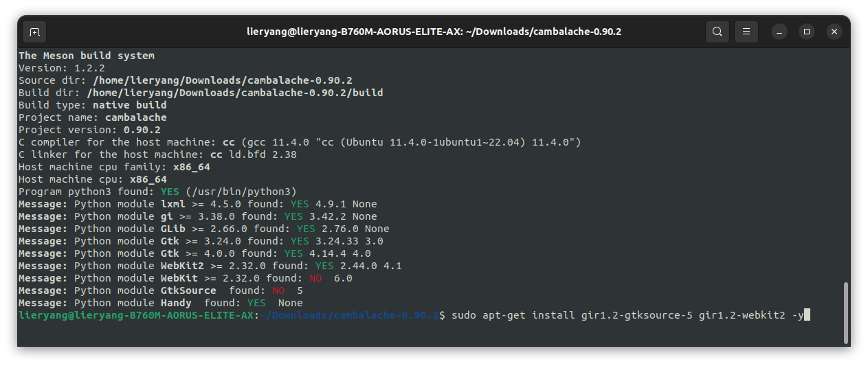Image resolution: width=868 pixels, height=366 pixels.
Task: Click 'The Meson build system' heading line
Action: 87,56
